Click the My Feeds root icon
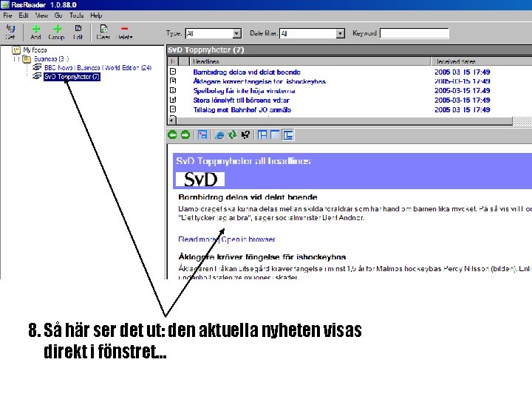The height and width of the screenshot is (399, 532). [x=16, y=50]
